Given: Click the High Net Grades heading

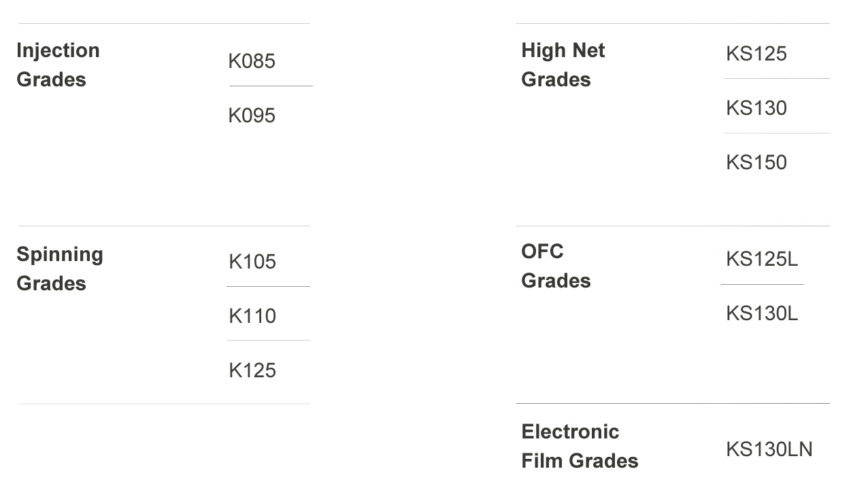Looking at the screenshot, I should [563, 65].
